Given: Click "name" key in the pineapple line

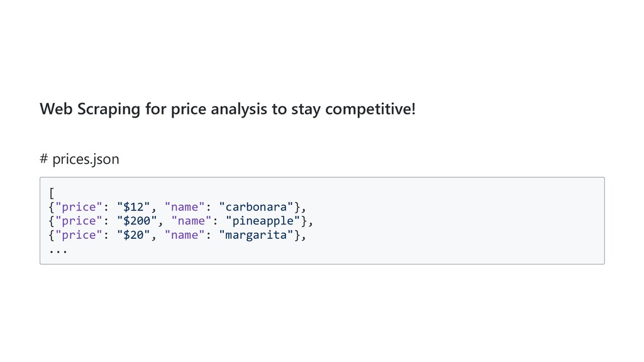Looking at the screenshot, I should (191, 221).
